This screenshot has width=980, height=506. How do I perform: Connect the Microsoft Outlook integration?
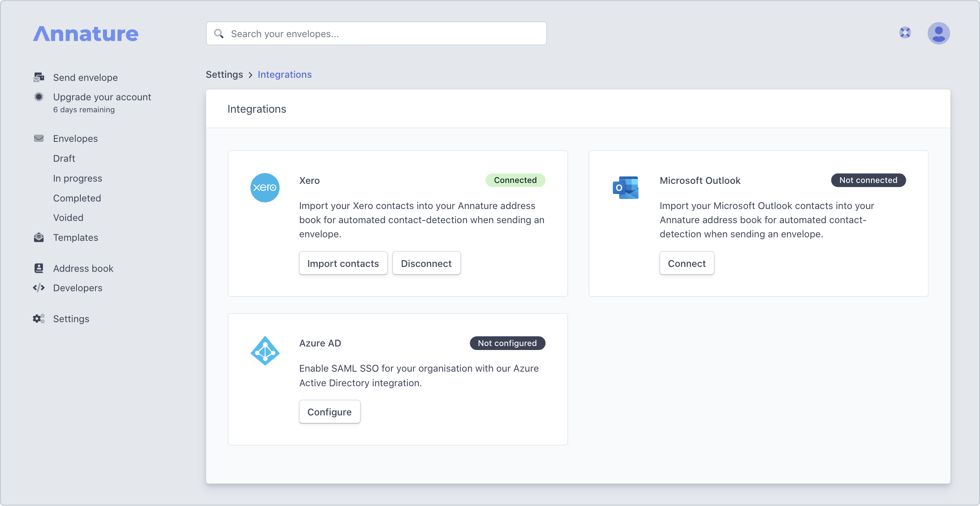[x=687, y=263]
